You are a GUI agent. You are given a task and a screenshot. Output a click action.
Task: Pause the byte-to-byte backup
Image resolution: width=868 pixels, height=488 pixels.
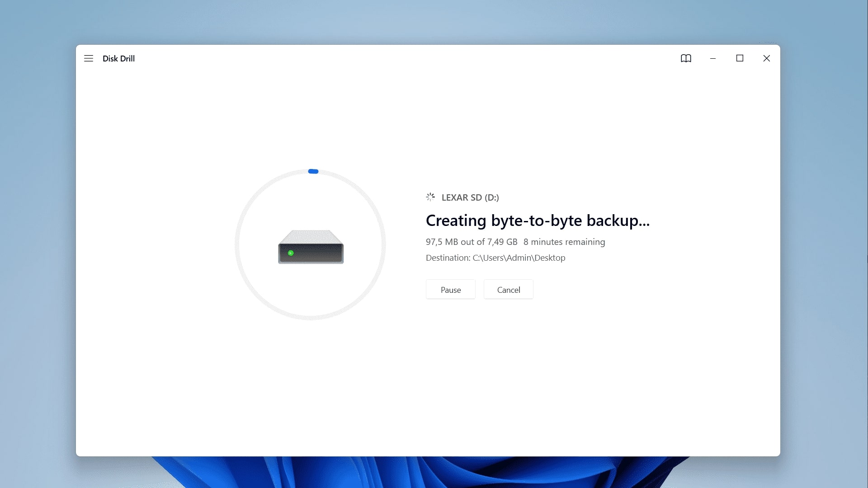tap(451, 290)
